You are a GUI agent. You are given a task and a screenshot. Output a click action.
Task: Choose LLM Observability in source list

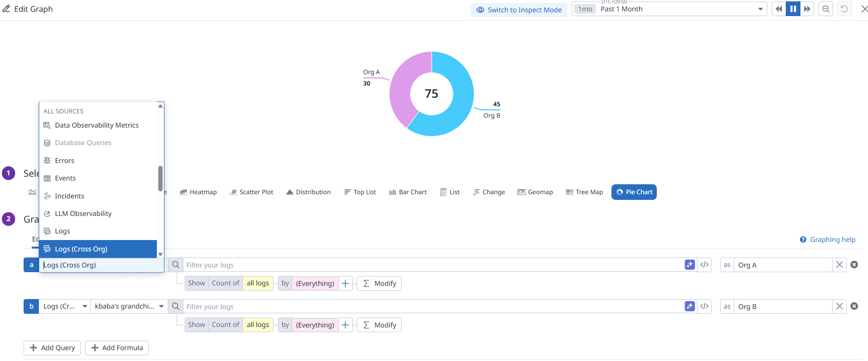[83, 214]
